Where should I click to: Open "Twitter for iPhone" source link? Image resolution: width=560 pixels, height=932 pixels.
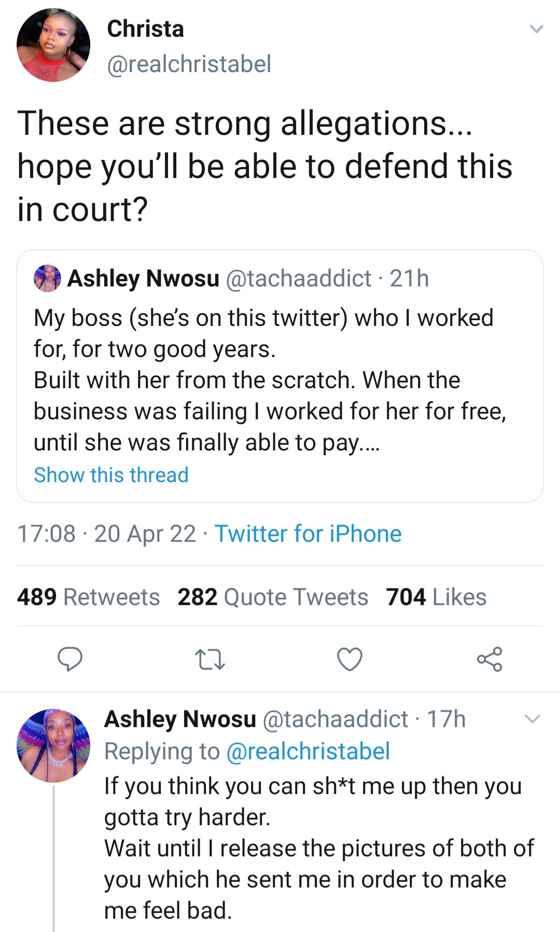(308, 533)
